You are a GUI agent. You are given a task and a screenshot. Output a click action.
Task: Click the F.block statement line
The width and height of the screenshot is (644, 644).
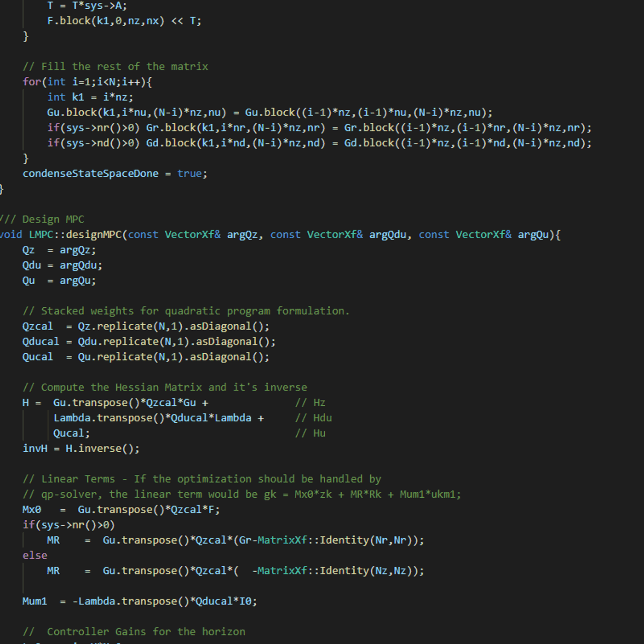124,21
